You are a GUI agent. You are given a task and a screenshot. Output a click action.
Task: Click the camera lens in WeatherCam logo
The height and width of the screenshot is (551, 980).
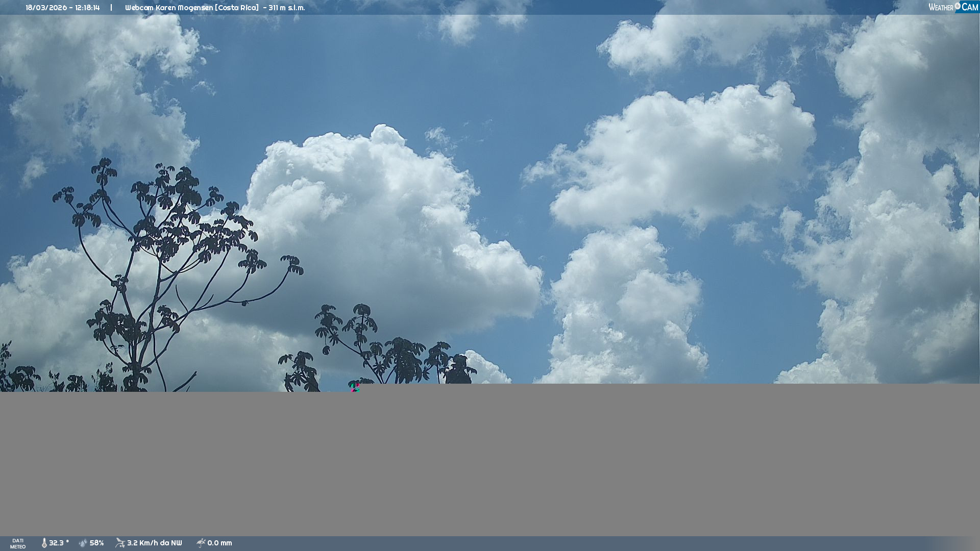click(x=958, y=6)
